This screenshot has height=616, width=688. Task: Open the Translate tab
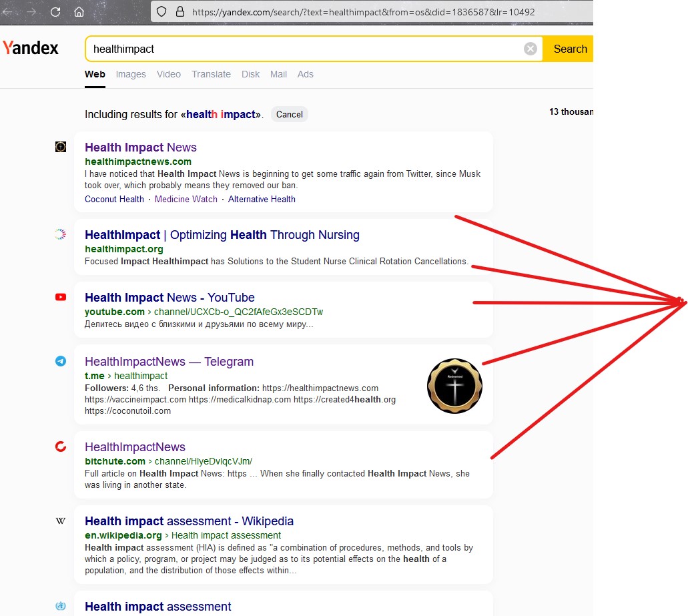click(x=211, y=74)
